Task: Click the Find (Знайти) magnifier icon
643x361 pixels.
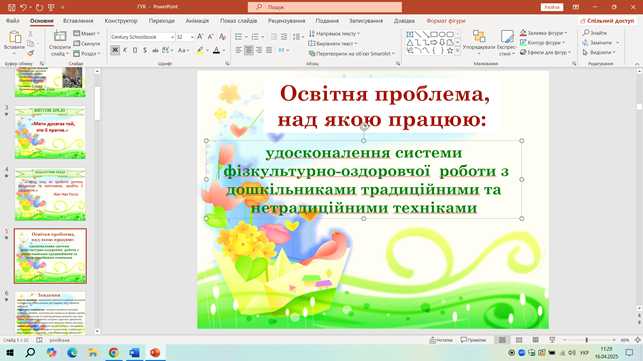Action: pos(586,32)
